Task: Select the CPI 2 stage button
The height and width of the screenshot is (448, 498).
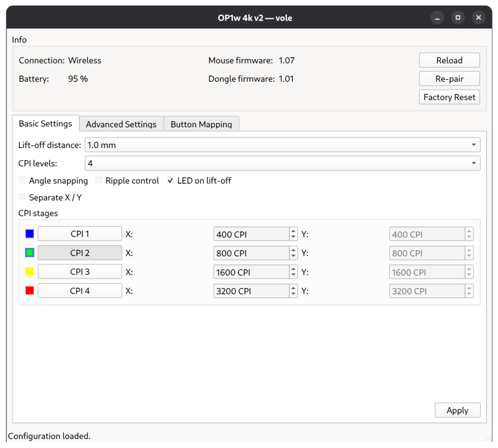Action: point(80,253)
